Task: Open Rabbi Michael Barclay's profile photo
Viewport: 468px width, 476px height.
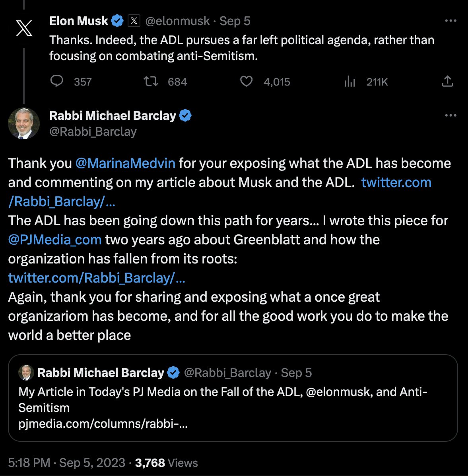Action: pyautogui.click(x=24, y=123)
